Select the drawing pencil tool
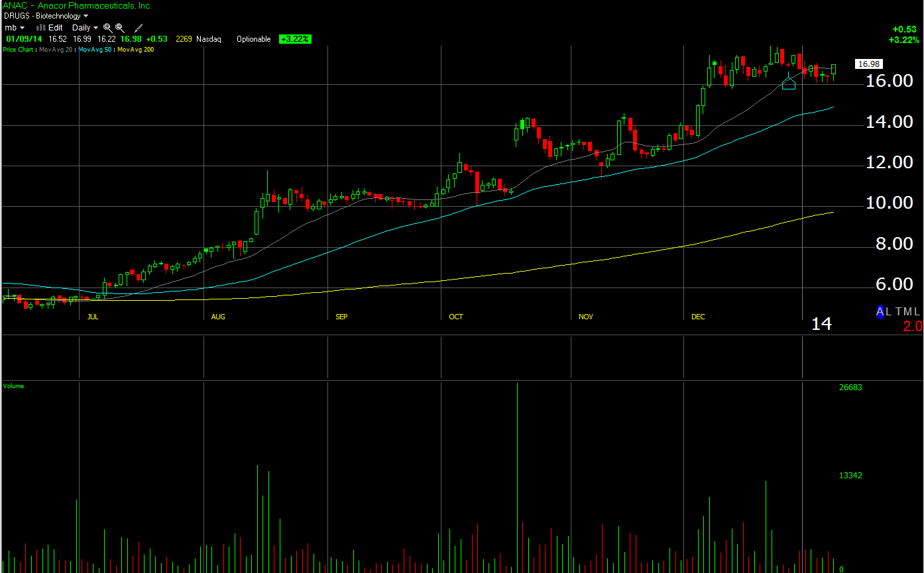The width and height of the screenshot is (924, 573). (x=139, y=28)
